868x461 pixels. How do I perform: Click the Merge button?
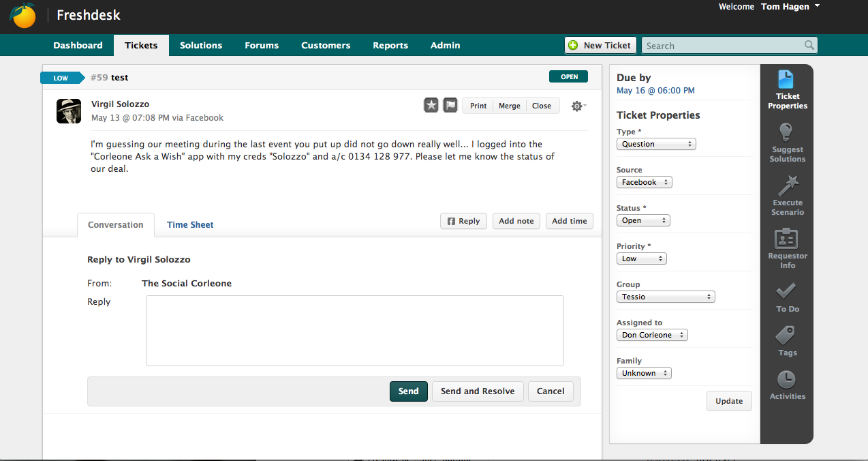coord(510,106)
